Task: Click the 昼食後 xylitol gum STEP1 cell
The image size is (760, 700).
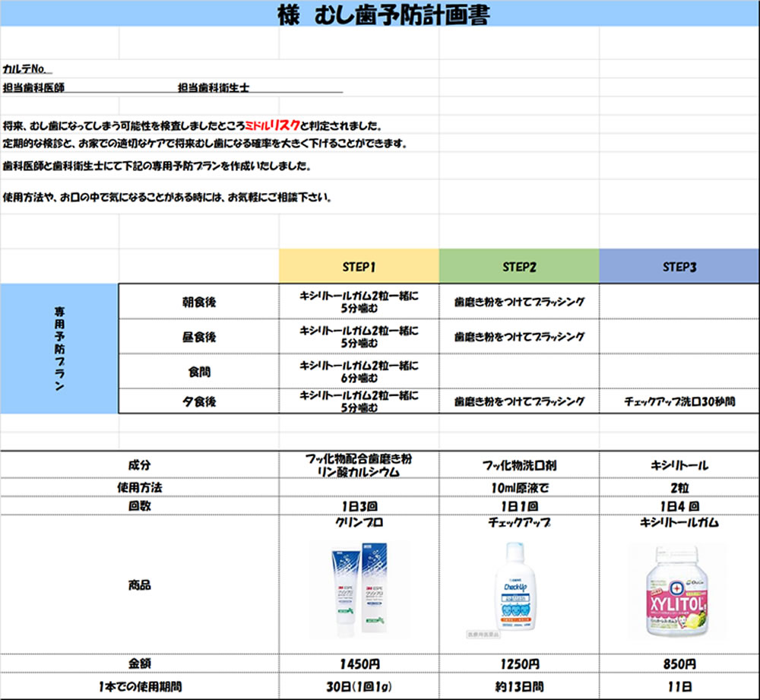Action: 359,337
